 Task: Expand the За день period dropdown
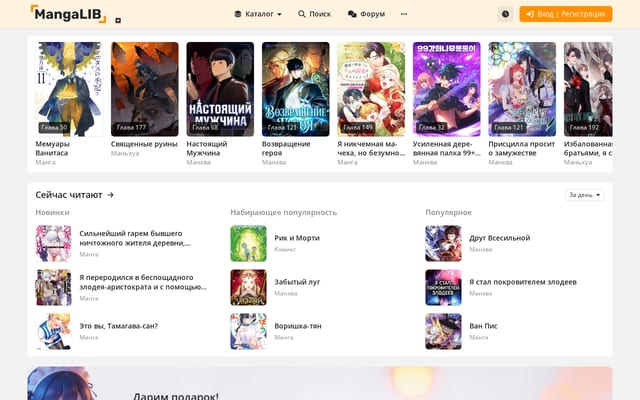[x=584, y=195]
